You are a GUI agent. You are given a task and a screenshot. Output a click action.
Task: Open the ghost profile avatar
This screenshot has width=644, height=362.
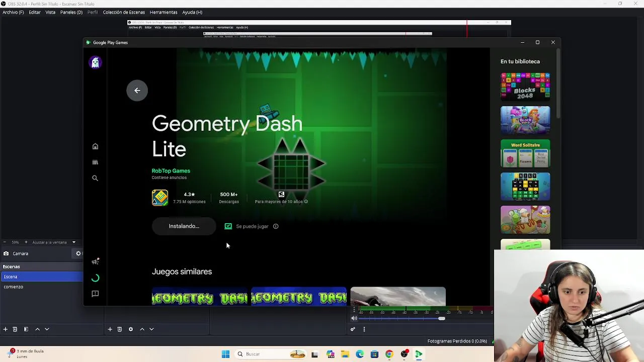95,62
